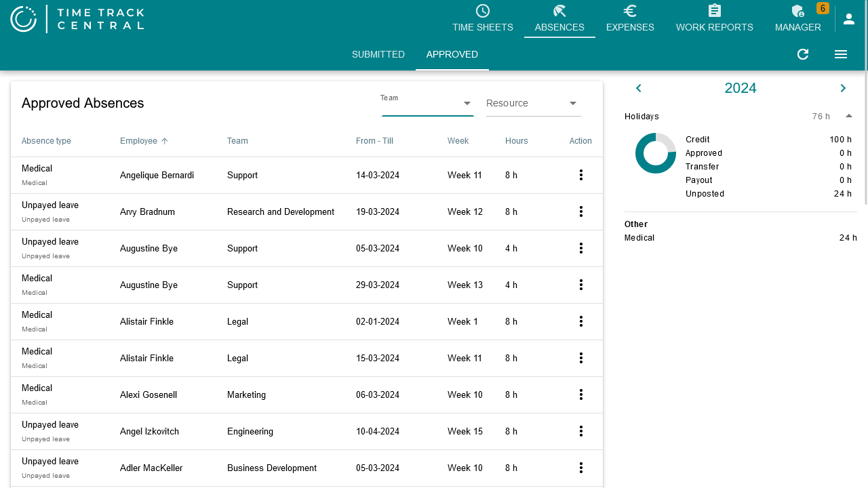The width and height of the screenshot is (868, 488).
Task: Expand the Resource filter dropdown
Action: 573,103
